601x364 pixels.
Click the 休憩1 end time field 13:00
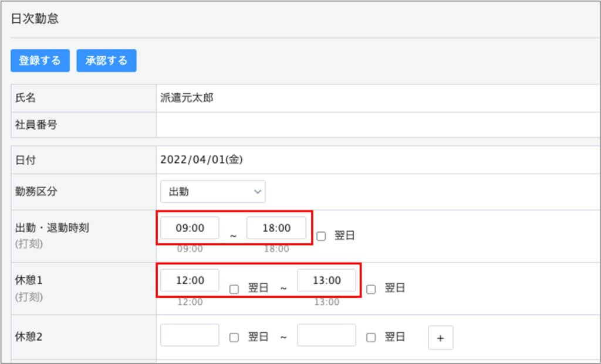coord(326,280)
